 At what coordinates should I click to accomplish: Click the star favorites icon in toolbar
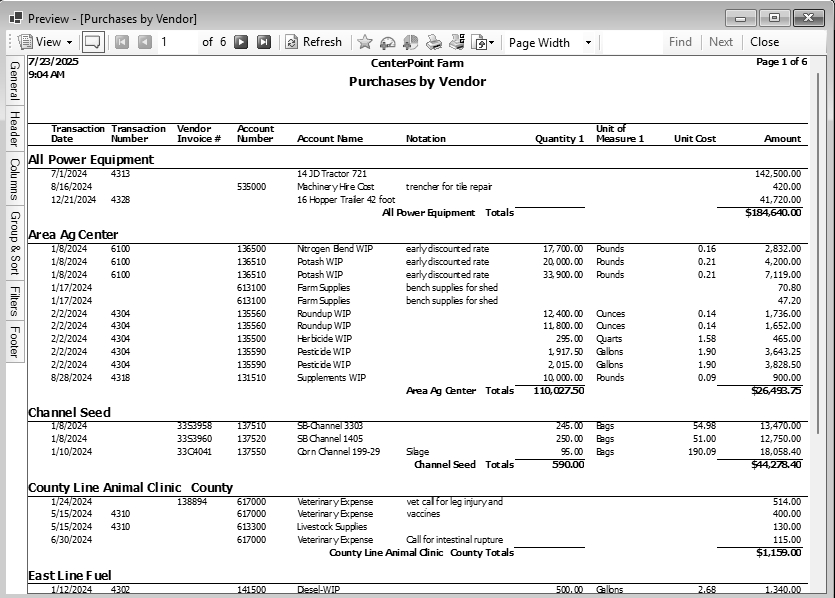click(x=365, y=42)
